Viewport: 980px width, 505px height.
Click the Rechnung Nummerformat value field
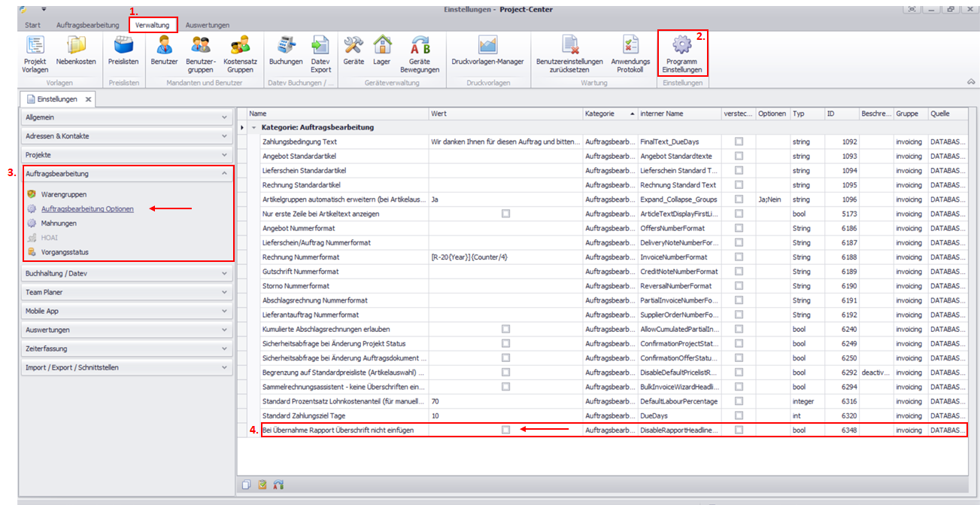(x=504, y=257)
